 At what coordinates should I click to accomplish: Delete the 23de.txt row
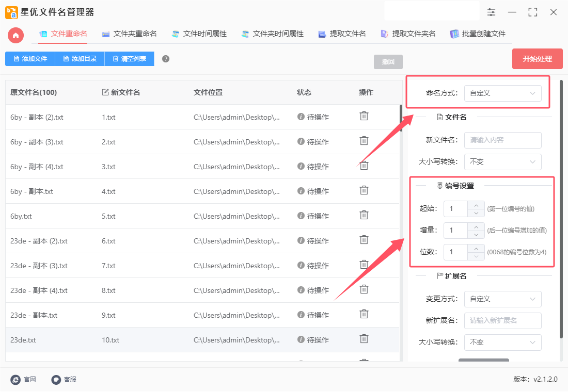pyautogui.click(x=364, y=339)
